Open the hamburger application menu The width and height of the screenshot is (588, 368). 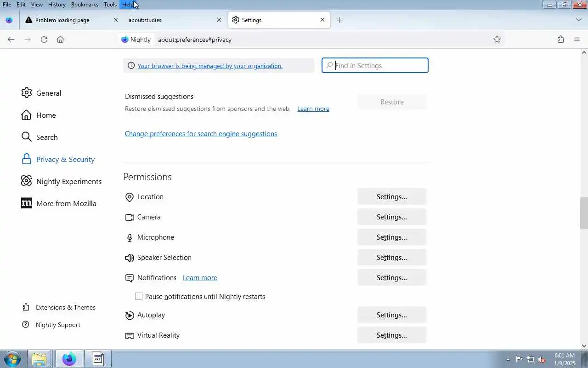[577, 40]
